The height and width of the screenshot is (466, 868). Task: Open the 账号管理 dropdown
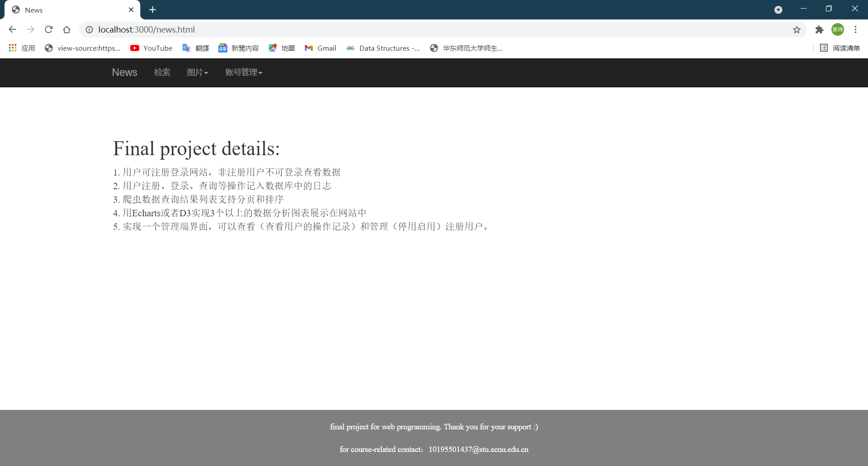click(243, 72)
